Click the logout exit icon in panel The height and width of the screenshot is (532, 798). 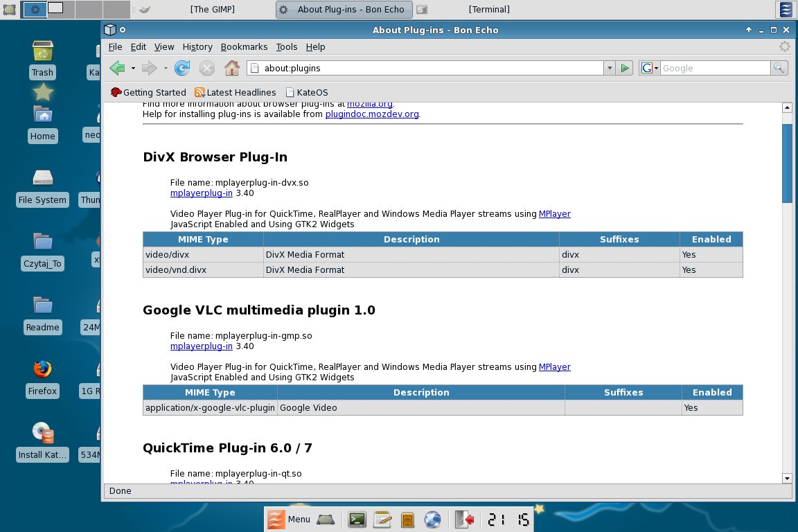pos(464,520)
